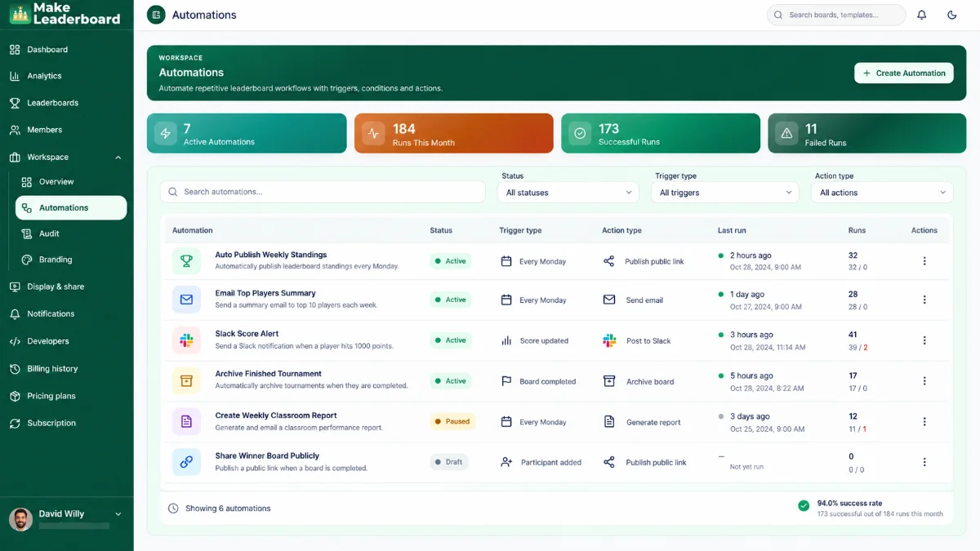Click the green success rate check icon

pos(804,506)
